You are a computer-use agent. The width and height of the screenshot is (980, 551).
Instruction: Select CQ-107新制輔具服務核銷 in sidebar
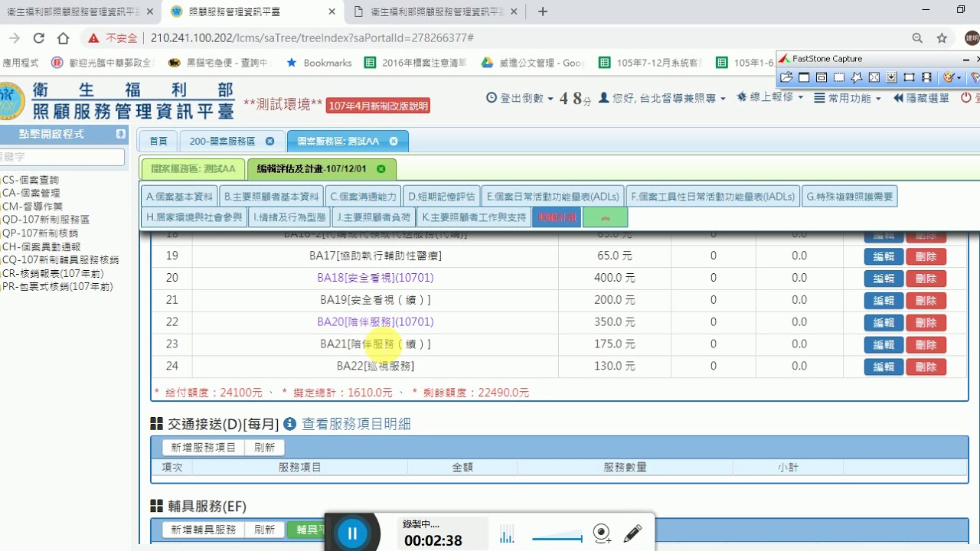point(60,259)
